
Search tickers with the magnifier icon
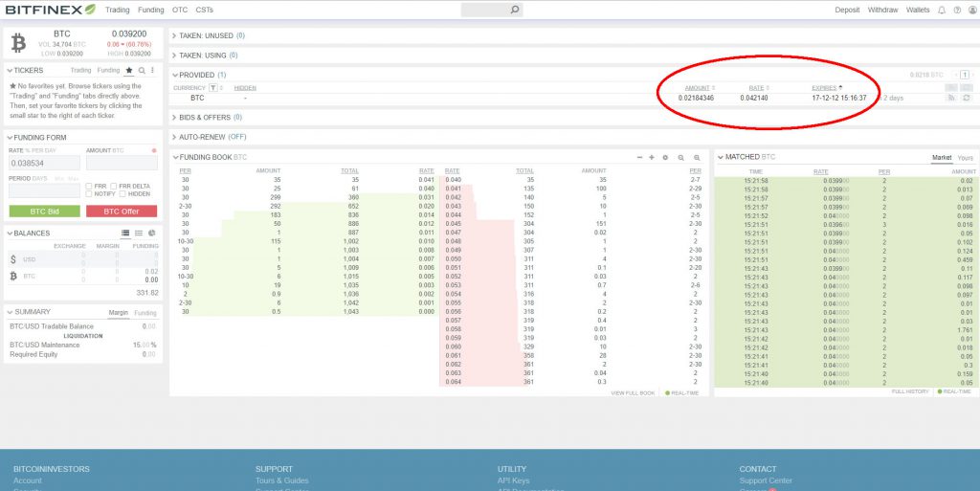pos(142,71)
